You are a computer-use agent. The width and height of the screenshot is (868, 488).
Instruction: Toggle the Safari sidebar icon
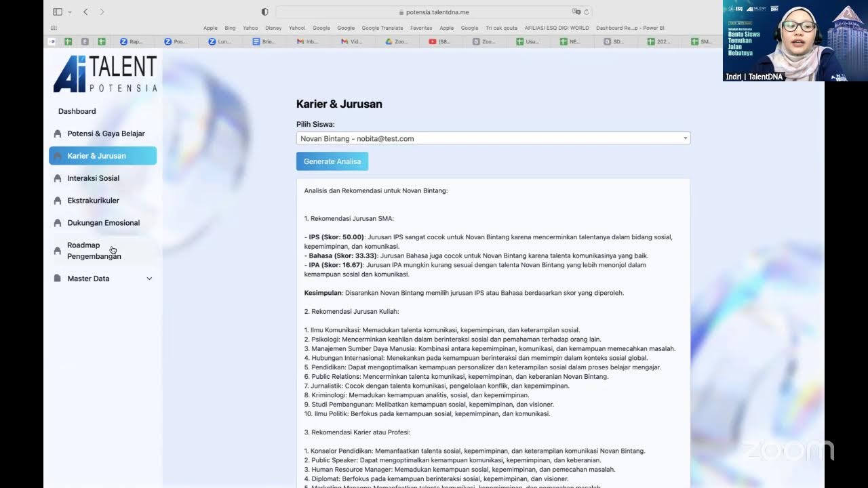click(58, 12)
